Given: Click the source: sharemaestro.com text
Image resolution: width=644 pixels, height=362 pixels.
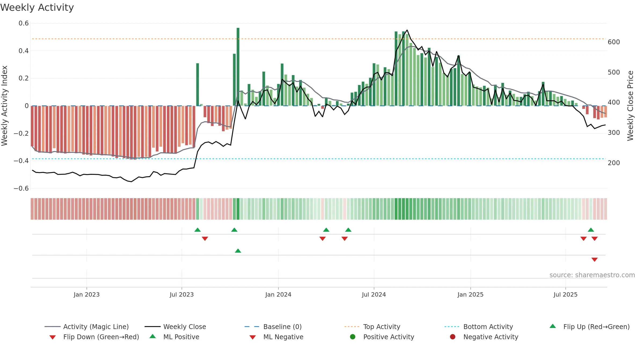Looking at the screenshot, I should 592,275.
